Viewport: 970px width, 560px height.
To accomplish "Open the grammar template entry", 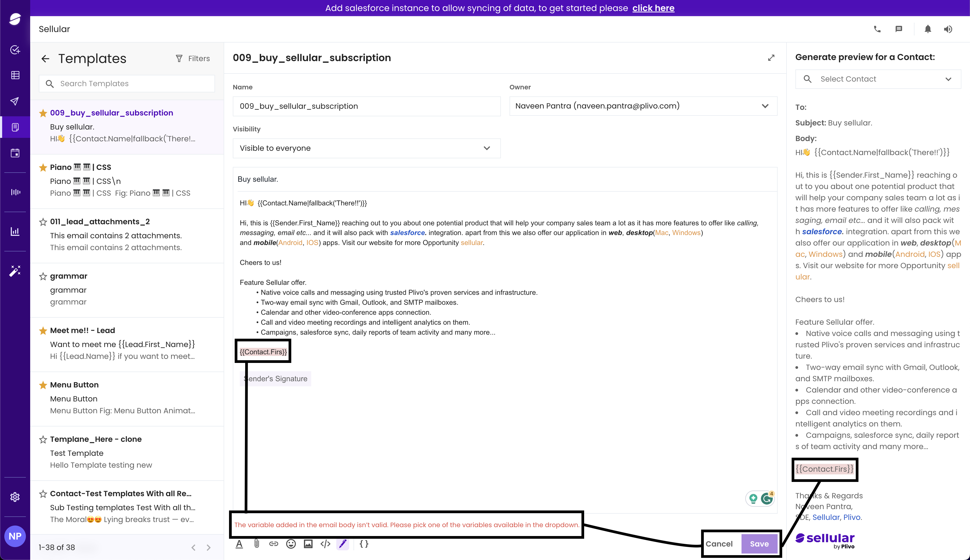I will pyautogui.click(x=127, y=290).
